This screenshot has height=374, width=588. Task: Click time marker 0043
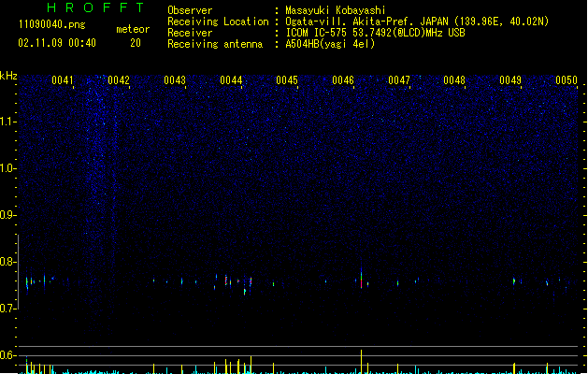pyautogui.click(x=175, y=80)
